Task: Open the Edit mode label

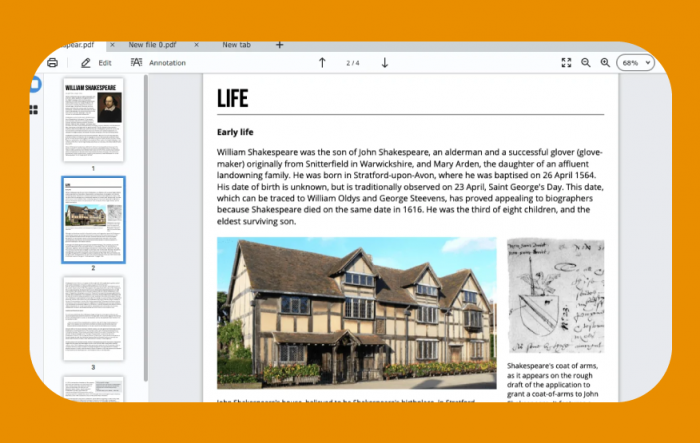Action: [x=105, y=63]
